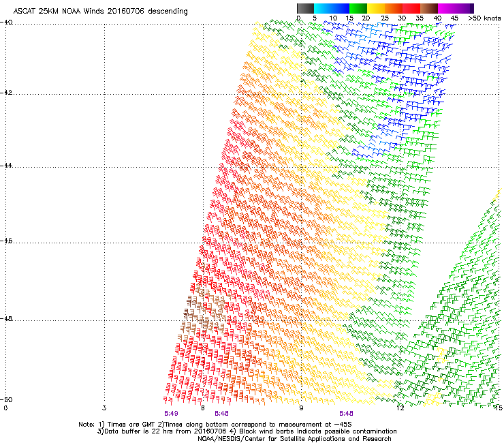The width and height of the screenshot is (504, 443).
Task: Pick the dark purple >50 knots segment
Action: tap(472, 8)
